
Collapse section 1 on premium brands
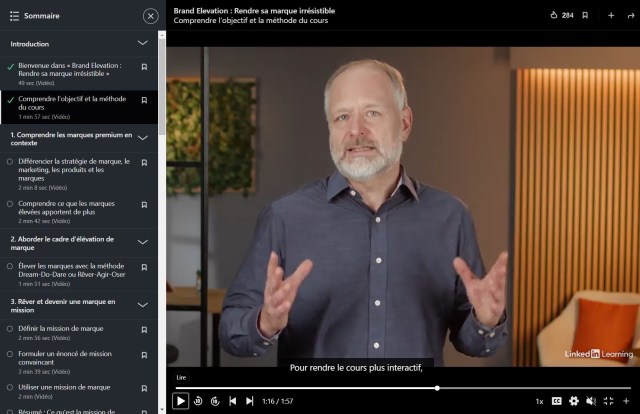pyautogui.click(x=143, y=138)
